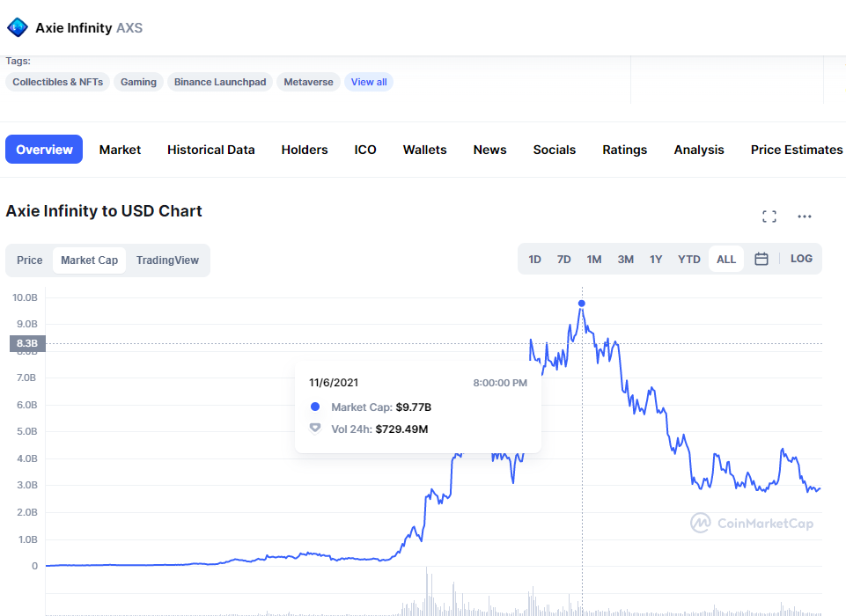Click the AXS ticker symbol text

coord(129,28)
